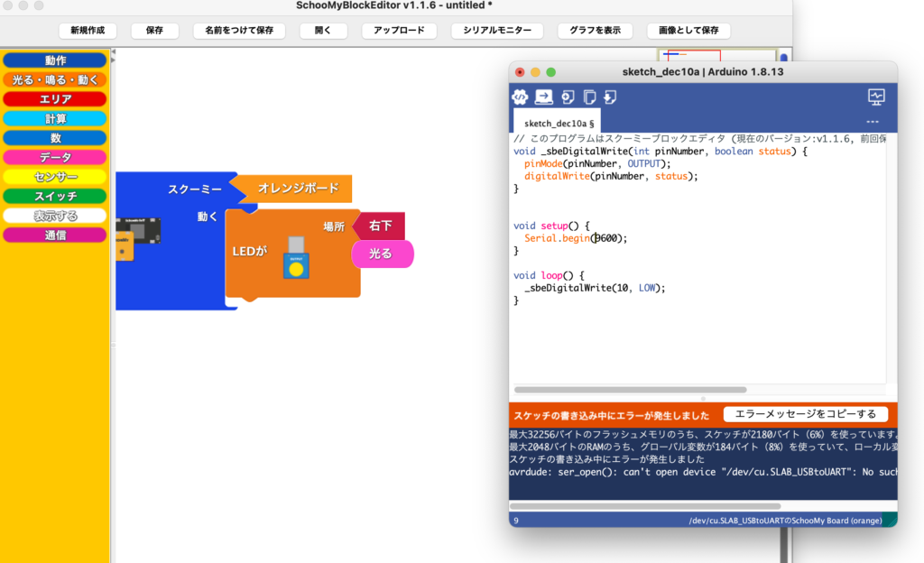Screen dimensions: 924x563
Task: Click the Serial.begin(9600) code line
Action: click(x=576, y=238)
